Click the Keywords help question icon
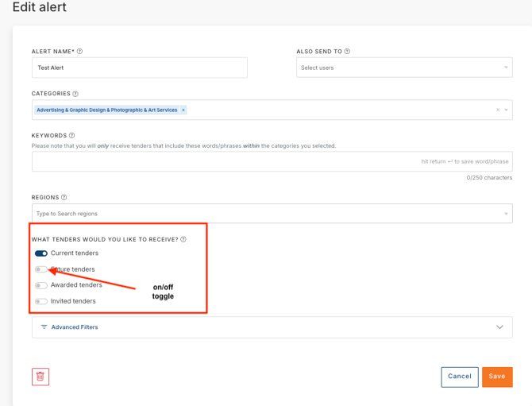 point(72,136)
